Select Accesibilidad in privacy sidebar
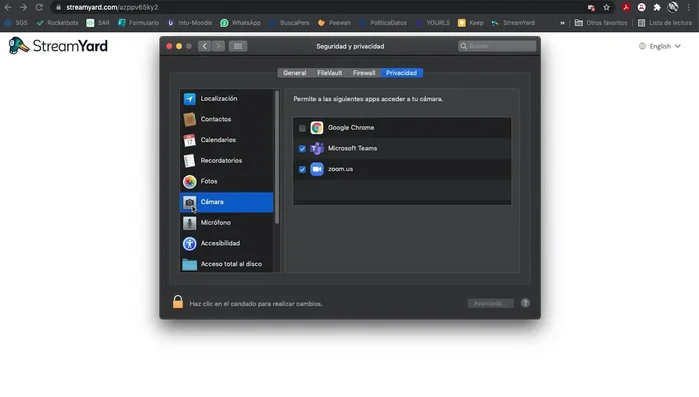This screenshot has height=397, width=699. [x=226, y=243]
